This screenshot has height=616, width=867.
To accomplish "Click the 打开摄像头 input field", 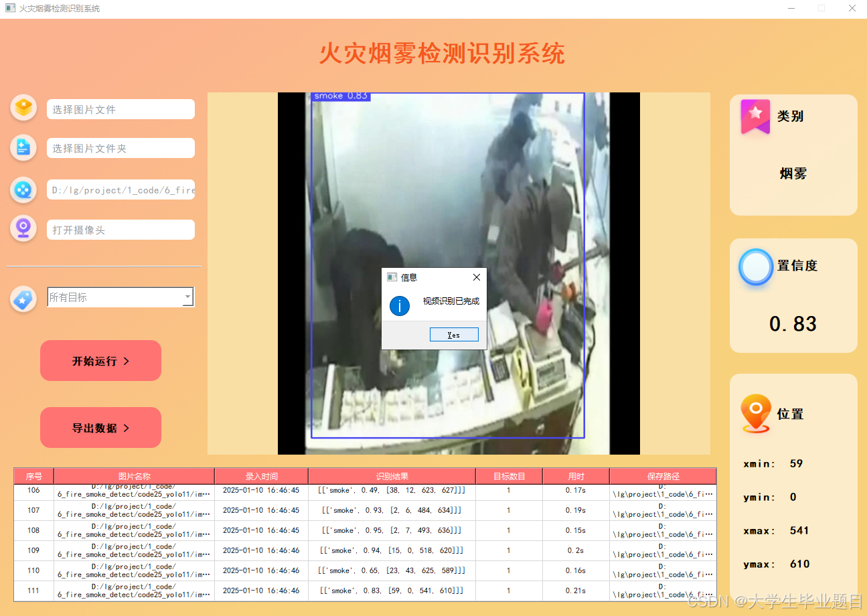I will point(121,230).
